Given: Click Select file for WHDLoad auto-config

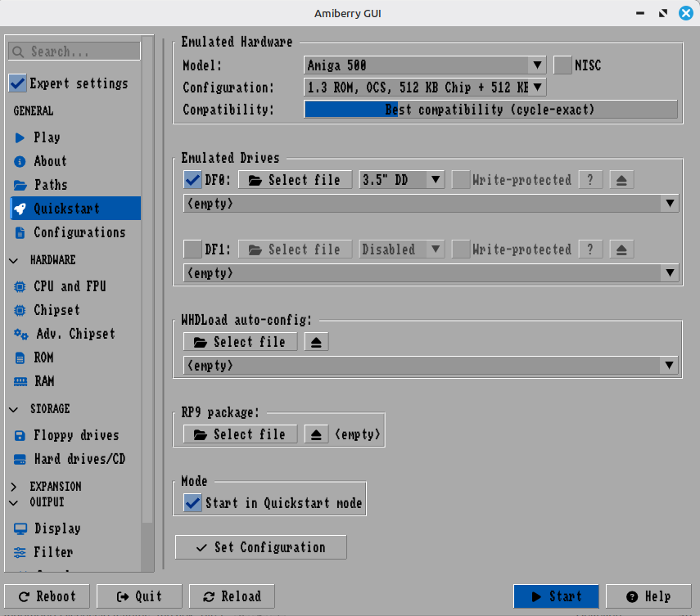Looking at the screenshot, I should coord(240,342).
